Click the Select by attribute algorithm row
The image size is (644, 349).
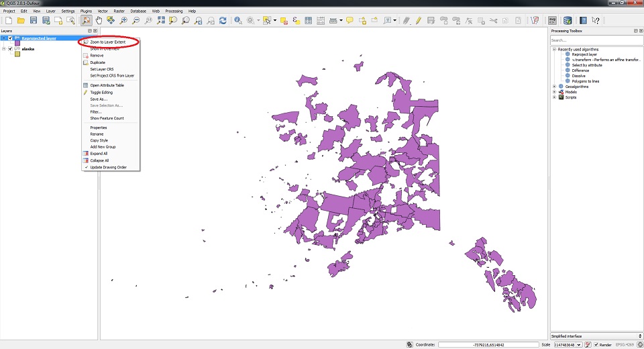(586, 65)
